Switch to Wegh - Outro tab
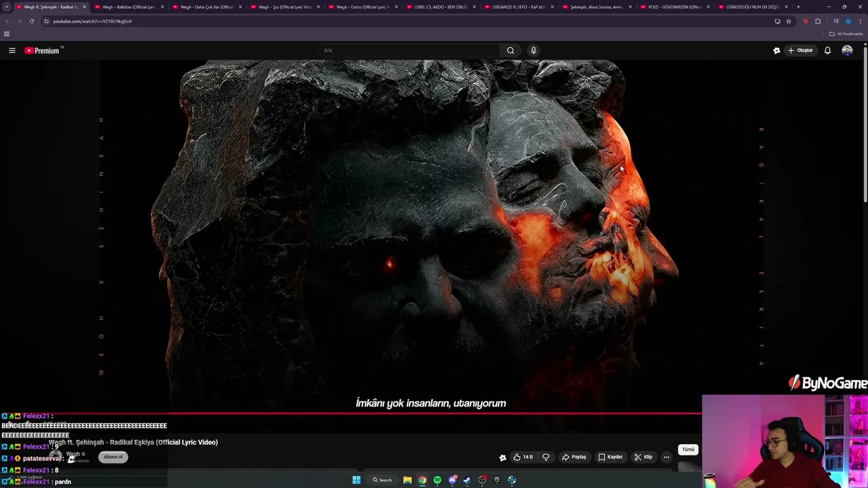Screen dimensions: 868x488 (x=363, y=7)
